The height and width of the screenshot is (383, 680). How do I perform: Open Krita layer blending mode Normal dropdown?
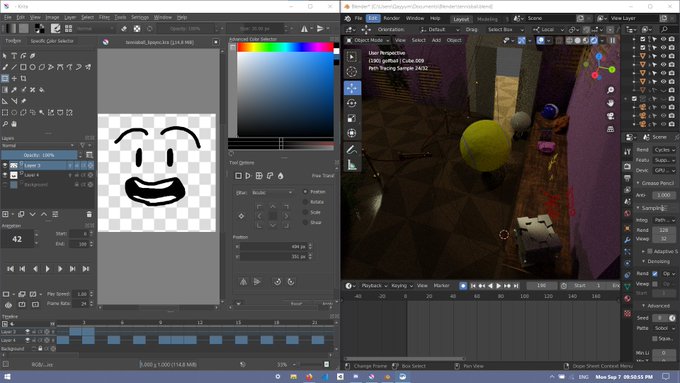point(38,146)
